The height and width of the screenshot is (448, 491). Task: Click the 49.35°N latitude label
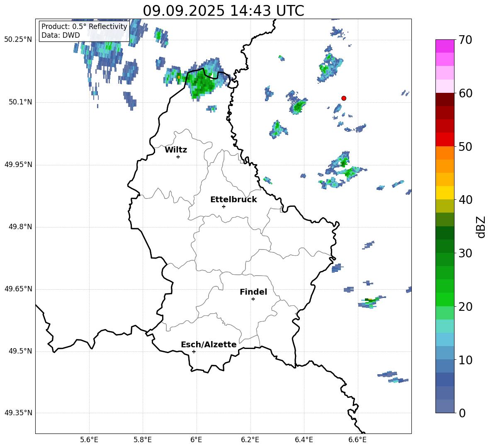(18, 413)
